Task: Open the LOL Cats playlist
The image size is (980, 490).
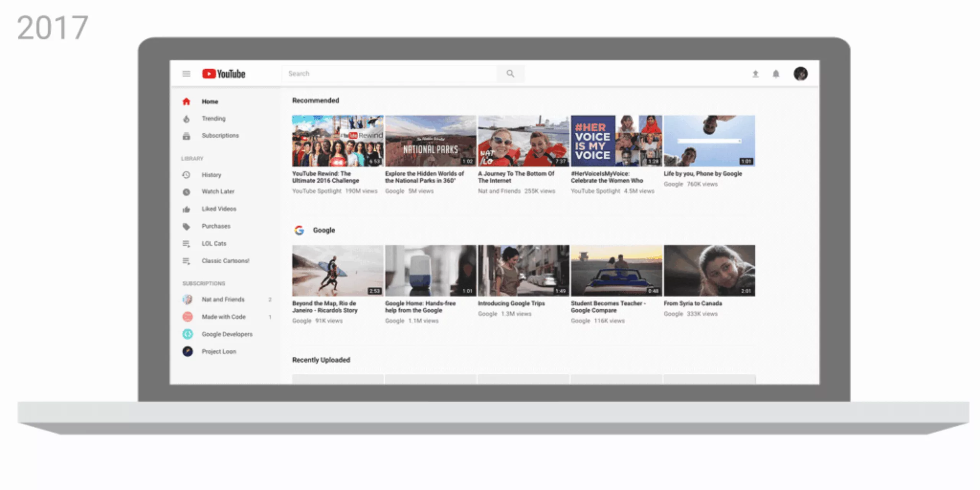Action: 214,243
